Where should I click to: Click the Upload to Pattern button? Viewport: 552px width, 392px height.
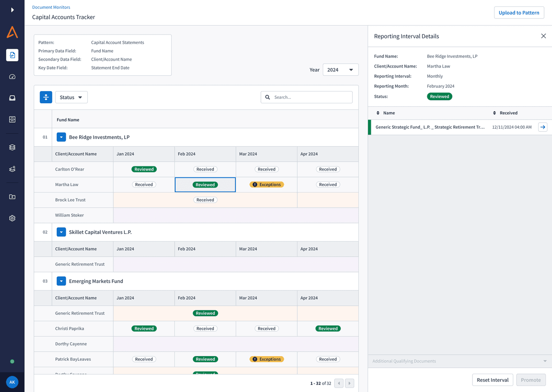(x=518, y=13)
